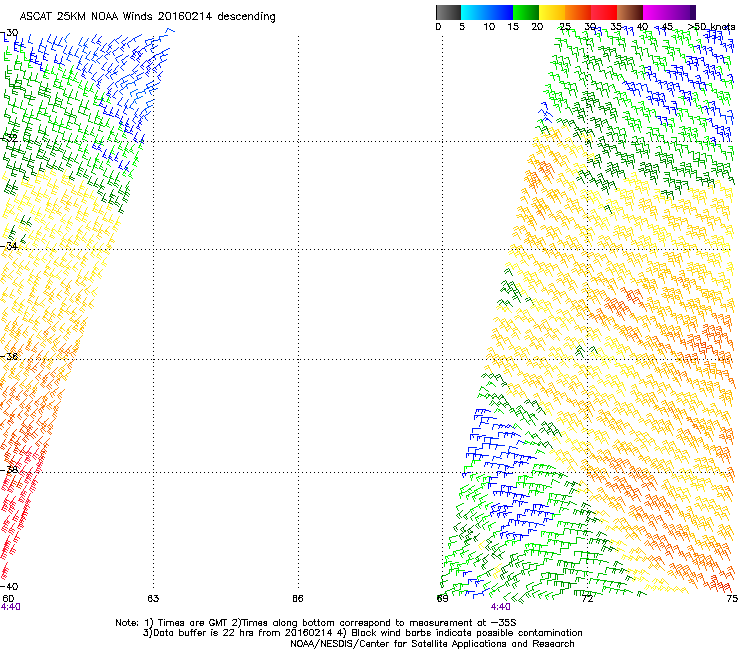740x650 pixels.
Task: Click the magenta-purple 40–50 knots legend segment
Action: click(x=669, y=12)
